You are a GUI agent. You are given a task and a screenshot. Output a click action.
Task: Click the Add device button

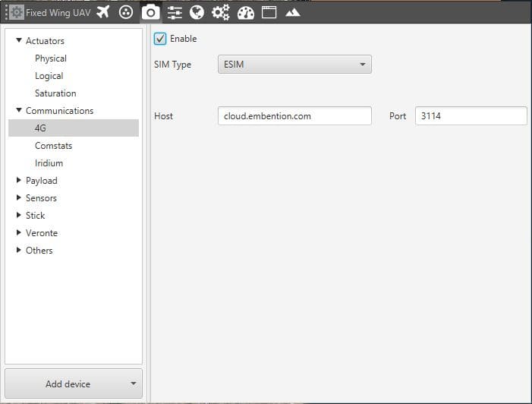coord(74,383)
